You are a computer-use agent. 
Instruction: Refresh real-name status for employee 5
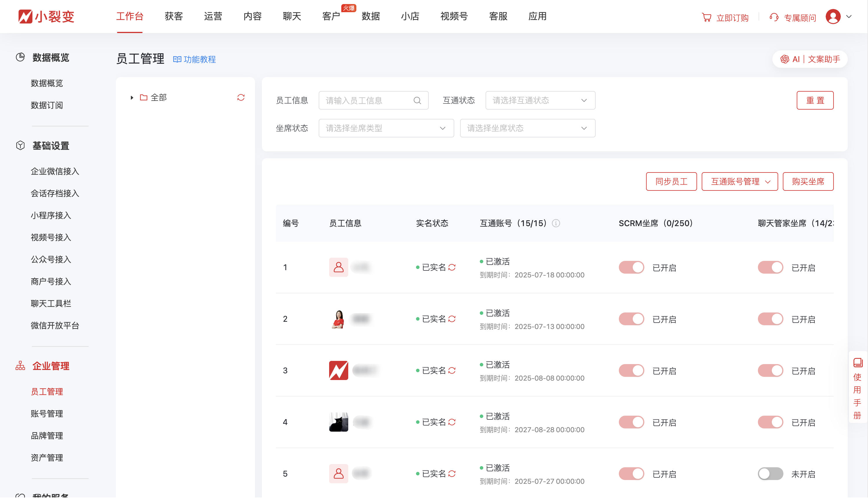pyautogui.click(x=452, y=474)
